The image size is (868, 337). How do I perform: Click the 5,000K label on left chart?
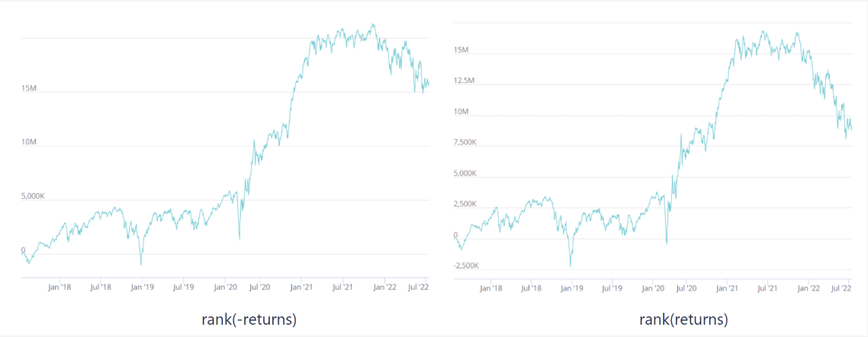coord(32,196)
